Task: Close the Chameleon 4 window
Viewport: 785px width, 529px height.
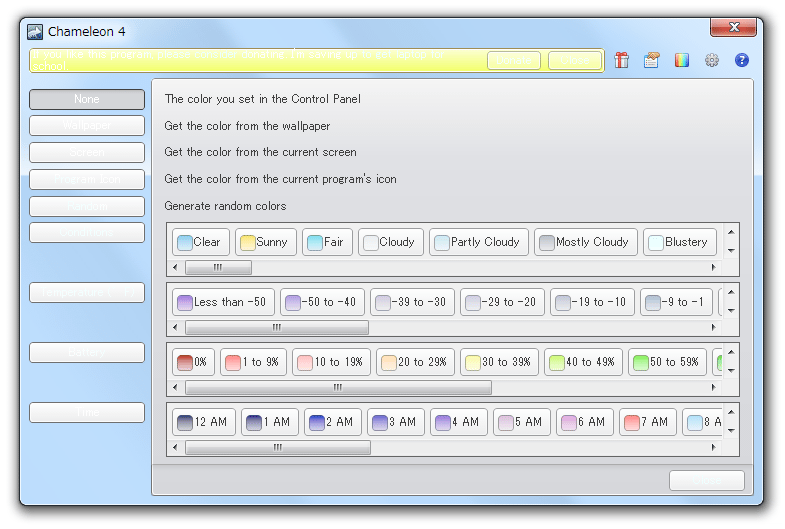Action: coord(733,27)
